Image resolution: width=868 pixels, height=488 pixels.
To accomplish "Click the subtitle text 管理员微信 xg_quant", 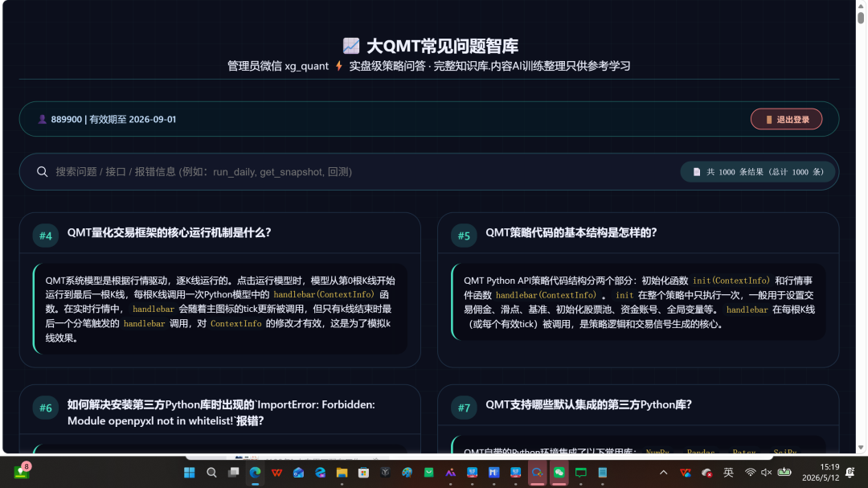I will coord(278,66).
